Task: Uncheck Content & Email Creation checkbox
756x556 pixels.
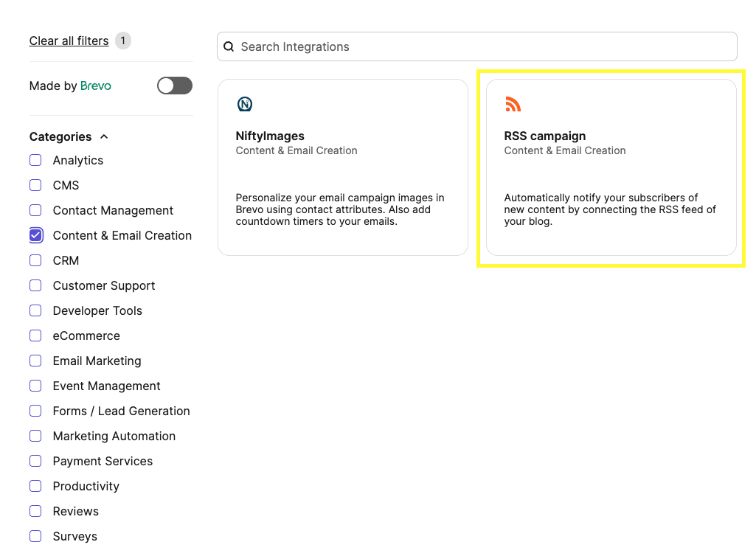Action: [35, 235]
